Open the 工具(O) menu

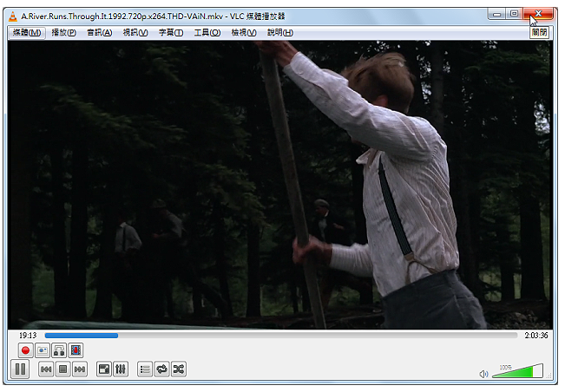207,33
